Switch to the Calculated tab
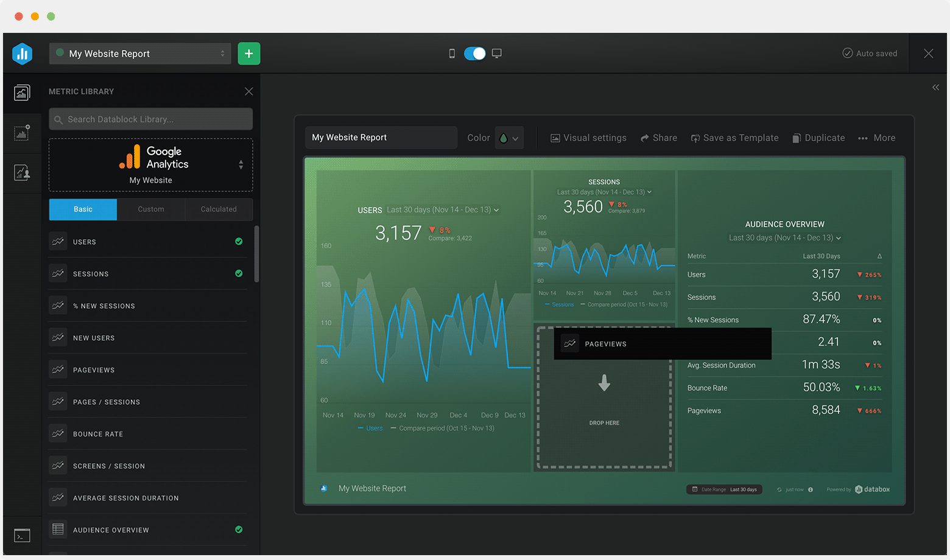 [218, 209]
